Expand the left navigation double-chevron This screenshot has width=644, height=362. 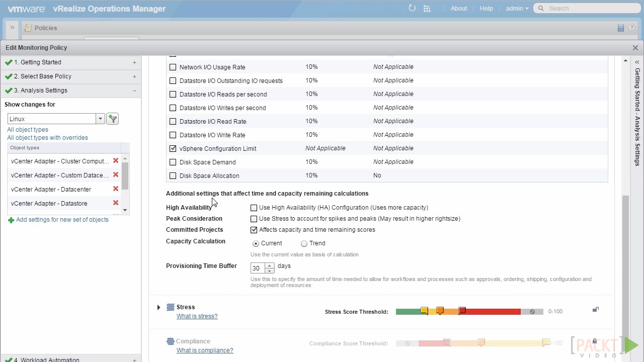(x=12, y=28)
